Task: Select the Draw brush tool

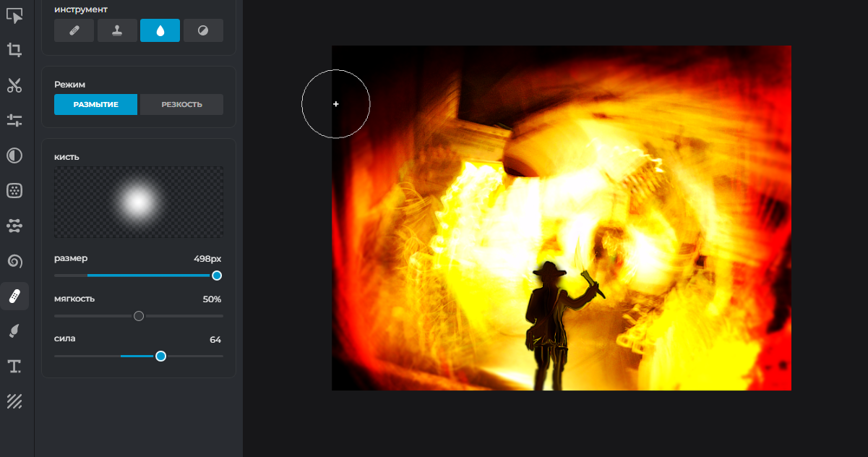Action: tap(14, 331)
